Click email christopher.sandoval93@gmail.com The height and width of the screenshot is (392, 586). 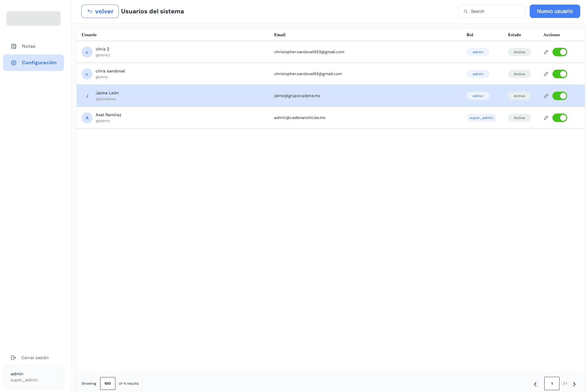coord(308,74)
